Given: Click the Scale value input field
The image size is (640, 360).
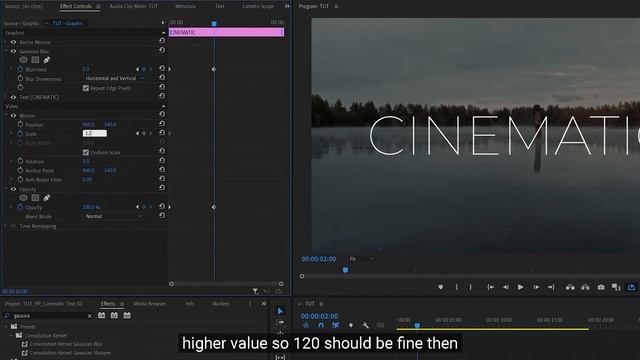Looking at the screenshot, I should [95, 133].
